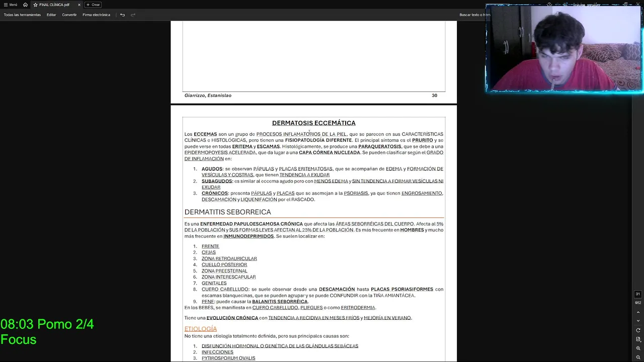
Task: Click the word AGUDOS in the list
Action: pos(212,169)
